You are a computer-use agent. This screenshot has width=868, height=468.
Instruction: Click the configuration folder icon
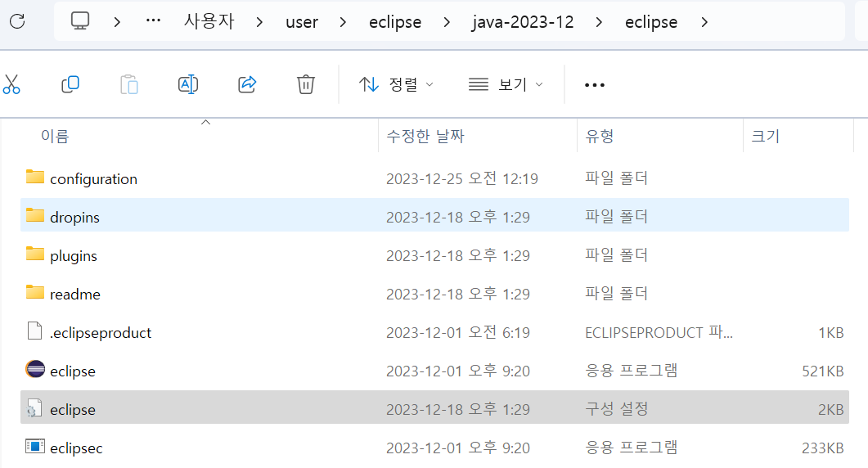pyautogui.click(x=35, y=178)
